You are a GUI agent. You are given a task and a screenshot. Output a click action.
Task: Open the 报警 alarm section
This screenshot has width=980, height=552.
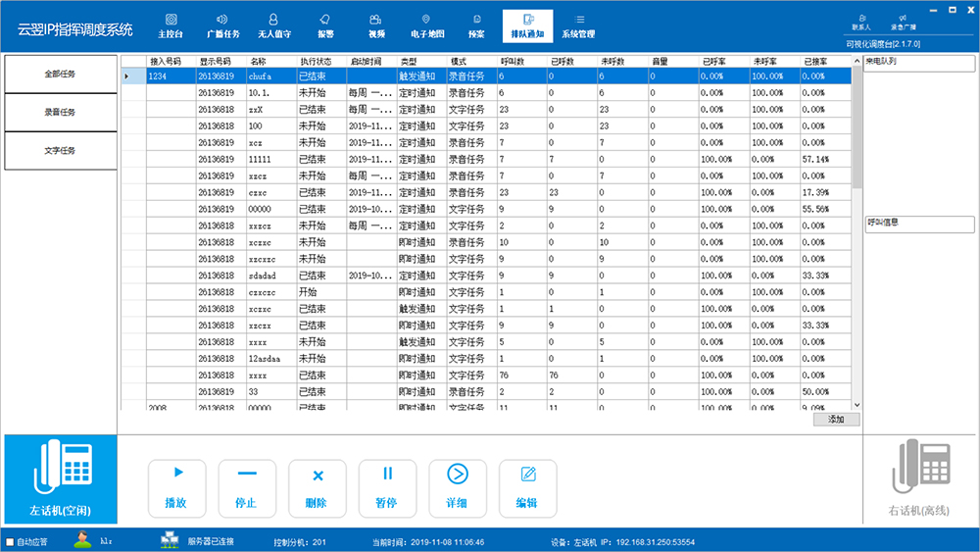325,26
